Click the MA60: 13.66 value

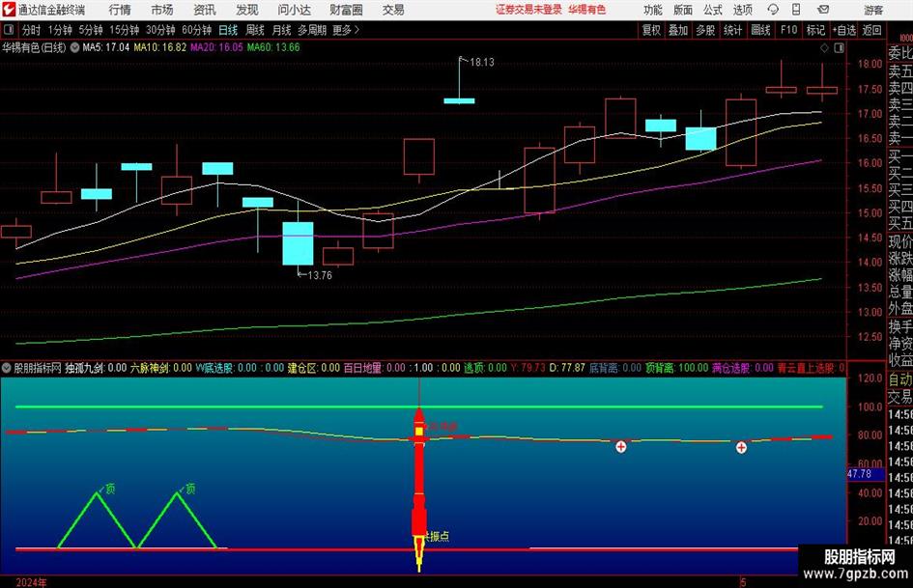(273, 47)
